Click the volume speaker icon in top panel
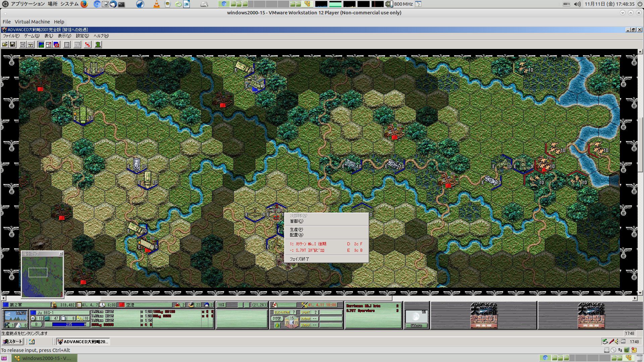Screen dimensions: 644x362 (x=577, y=4)
